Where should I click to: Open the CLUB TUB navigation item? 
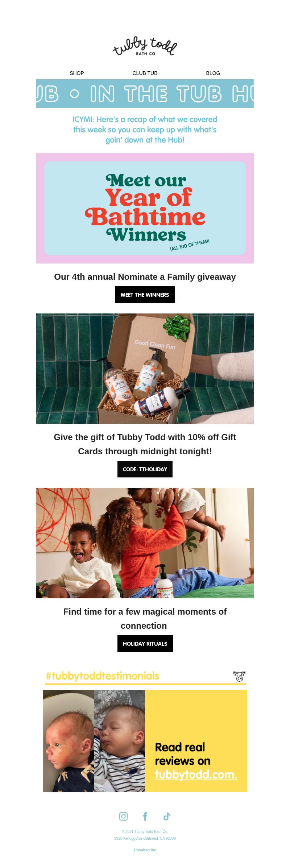[x=145, y=73]
